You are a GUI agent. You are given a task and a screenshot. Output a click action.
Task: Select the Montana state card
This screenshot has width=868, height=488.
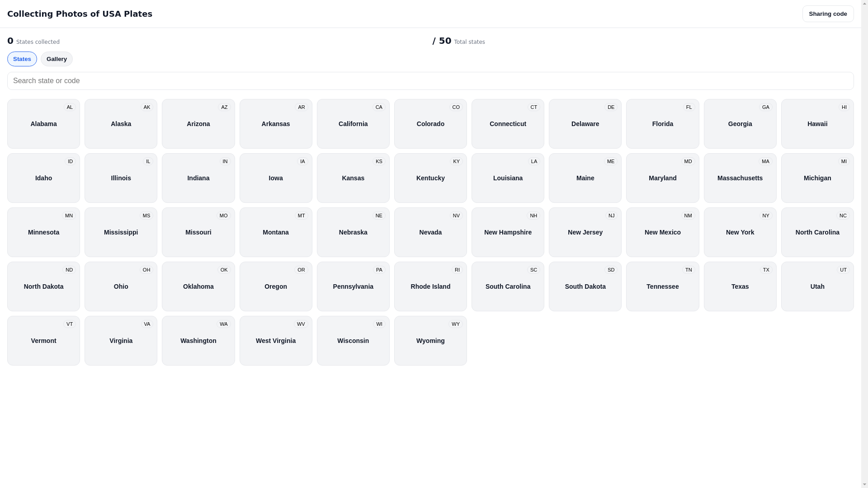click(x=276, y=232)
